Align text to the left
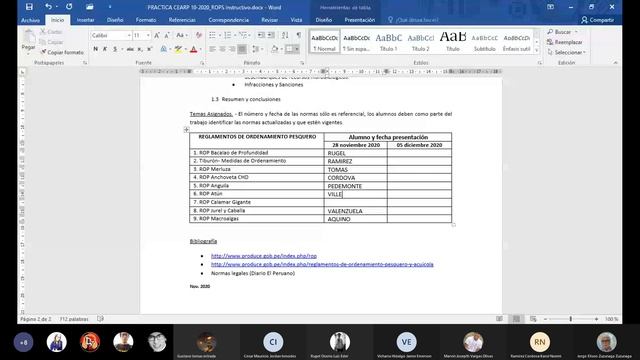Screen dimensions: 640x360 tap(212, 49)
